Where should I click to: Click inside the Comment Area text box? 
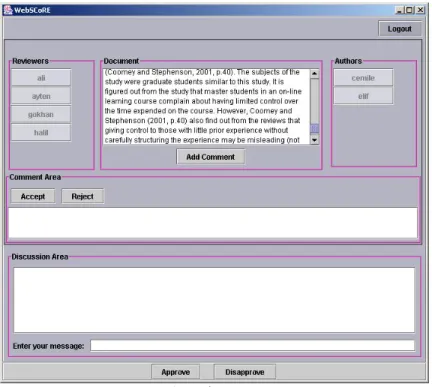coord(213,223)
